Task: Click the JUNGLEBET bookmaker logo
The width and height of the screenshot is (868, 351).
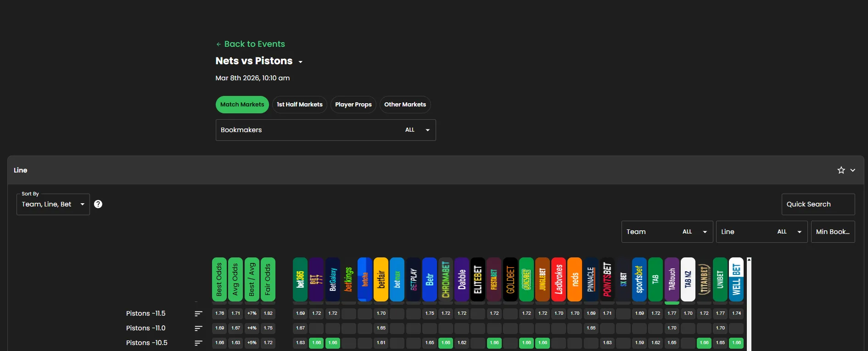Action: (x=543, y=279)
